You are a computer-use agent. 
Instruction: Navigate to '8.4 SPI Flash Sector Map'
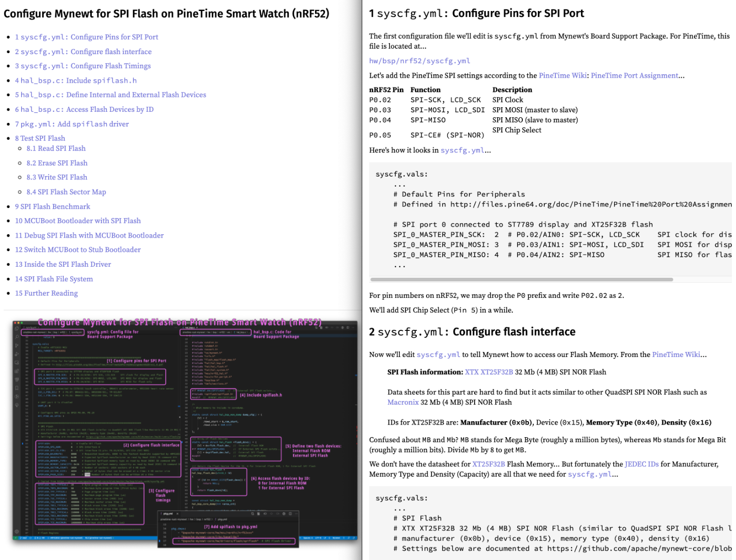pyautogui.click(x=66, y=192)
